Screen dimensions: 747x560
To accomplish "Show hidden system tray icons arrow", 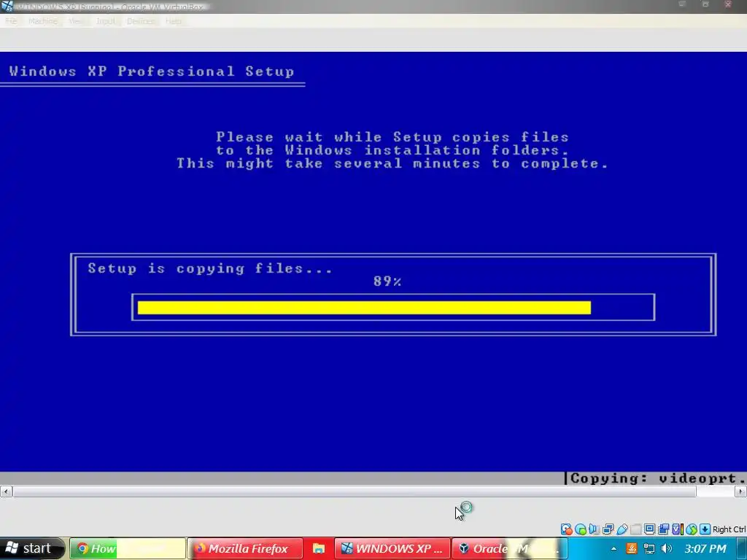I will [614, 549].
